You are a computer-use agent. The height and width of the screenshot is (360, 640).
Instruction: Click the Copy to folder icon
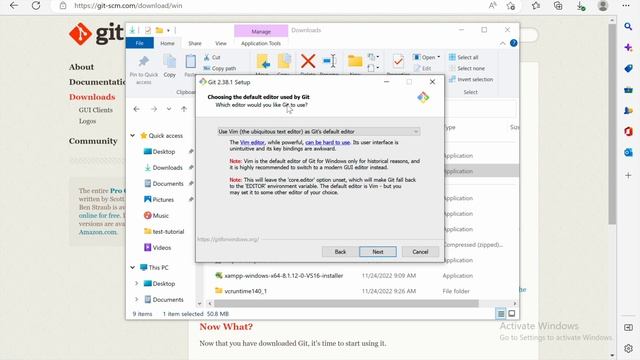click(284, 62)
